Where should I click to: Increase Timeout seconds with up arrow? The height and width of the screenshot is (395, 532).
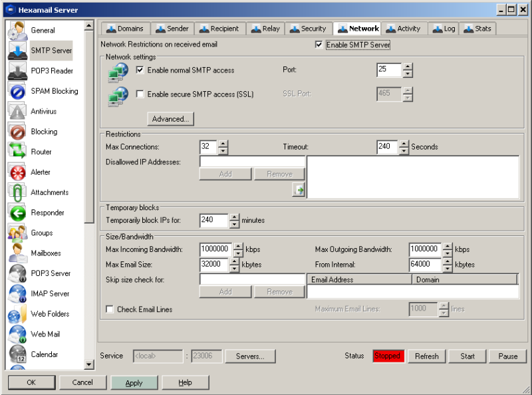[x=404, y=143]
